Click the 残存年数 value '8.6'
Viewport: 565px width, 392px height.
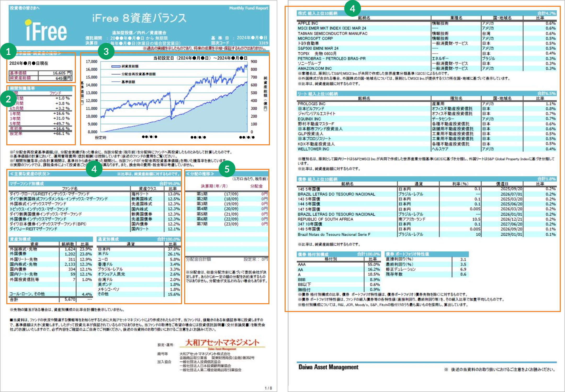[x=463, y=274]
